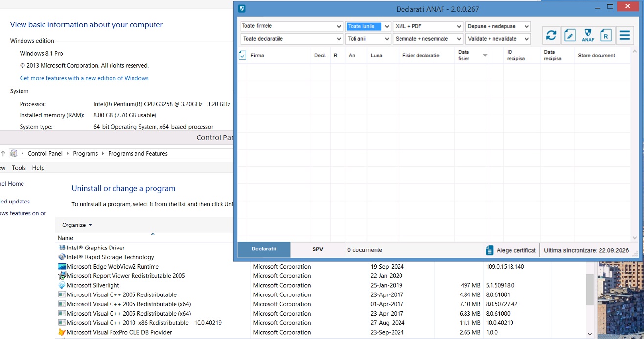Open the Help menu in Control Panel

[38, 168]
